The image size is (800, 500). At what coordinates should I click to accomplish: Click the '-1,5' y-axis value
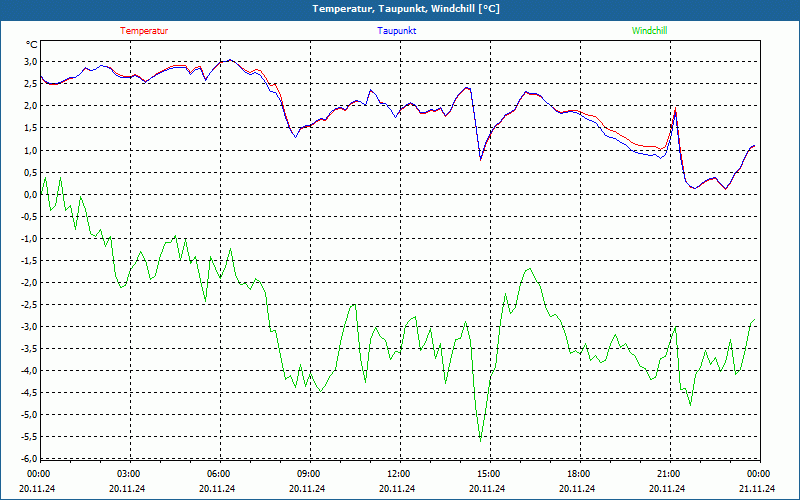tap(30, 260)
